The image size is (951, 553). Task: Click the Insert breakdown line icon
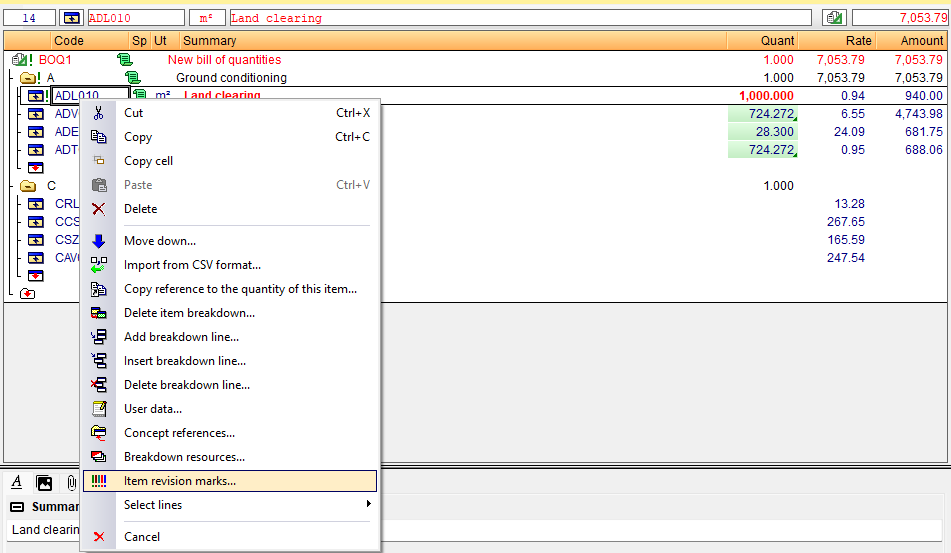(98, 361)
